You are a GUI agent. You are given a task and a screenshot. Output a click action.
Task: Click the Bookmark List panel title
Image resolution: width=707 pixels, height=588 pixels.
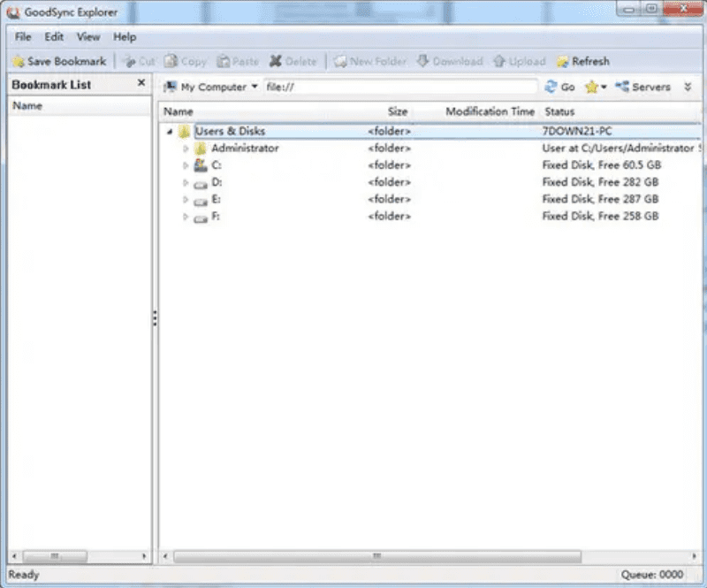[51, 85]
